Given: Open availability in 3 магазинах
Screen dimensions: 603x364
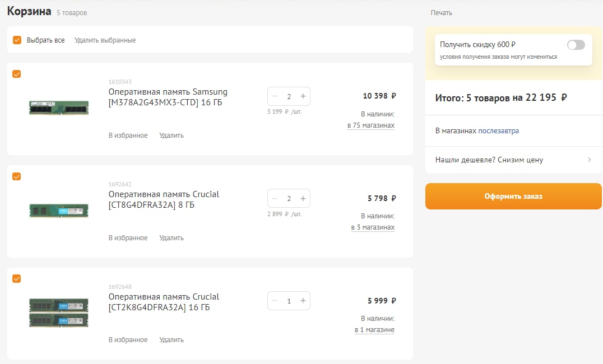Looking at the screenshot, I should click(373, 227).
